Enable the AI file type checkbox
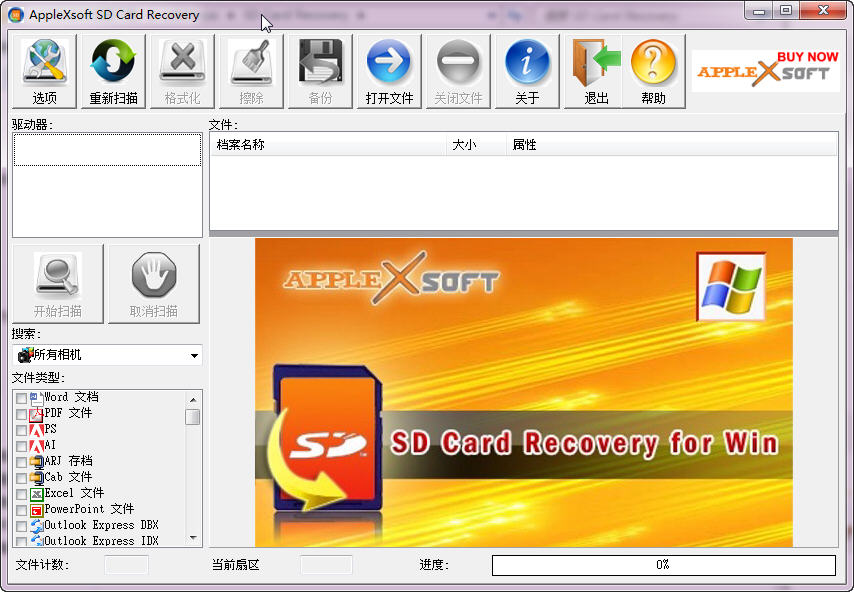The width and height of the screenshot is (854, 592). pos(21,446)
